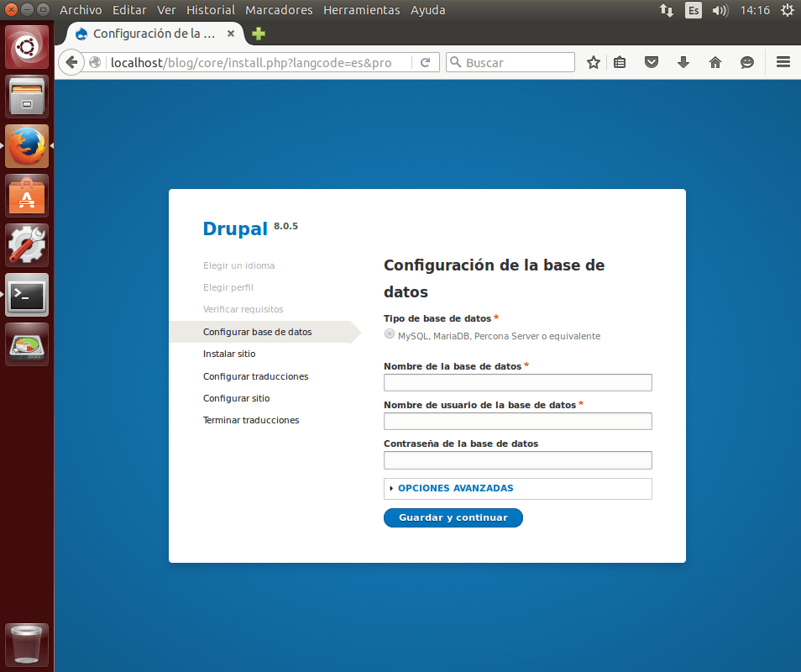
Task: Open System Settings gear-and-wrench icon
Action: [x=27, y=245]
